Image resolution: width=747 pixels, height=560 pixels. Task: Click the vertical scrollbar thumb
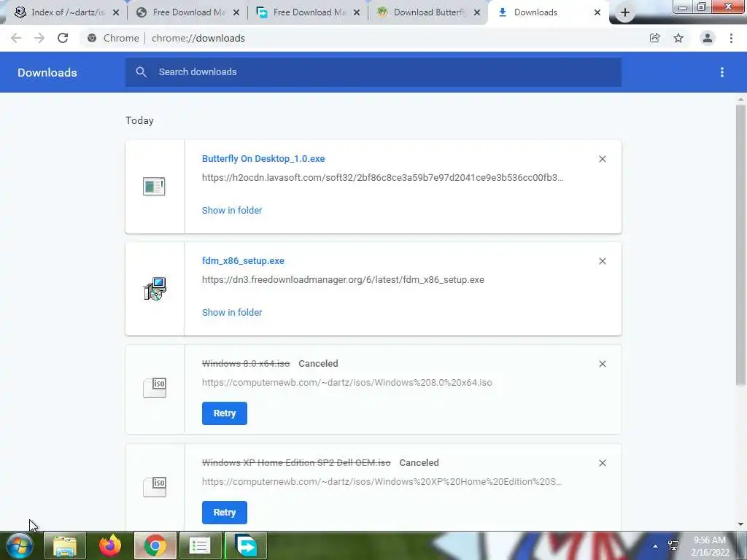740,245
